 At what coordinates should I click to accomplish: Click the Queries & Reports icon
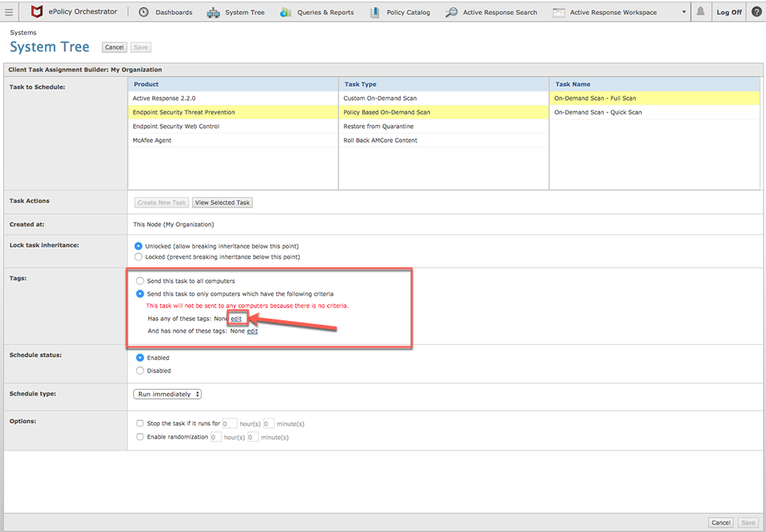tap(286, 12)
